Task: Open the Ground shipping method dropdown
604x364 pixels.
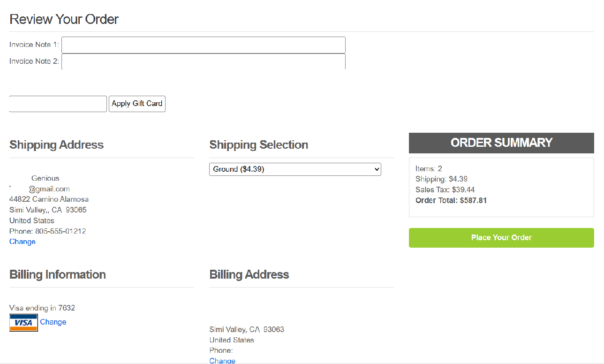Action: click(295, 169)
